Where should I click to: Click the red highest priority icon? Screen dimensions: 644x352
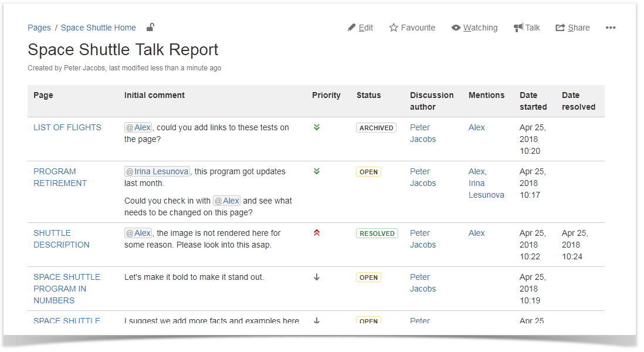317,233
